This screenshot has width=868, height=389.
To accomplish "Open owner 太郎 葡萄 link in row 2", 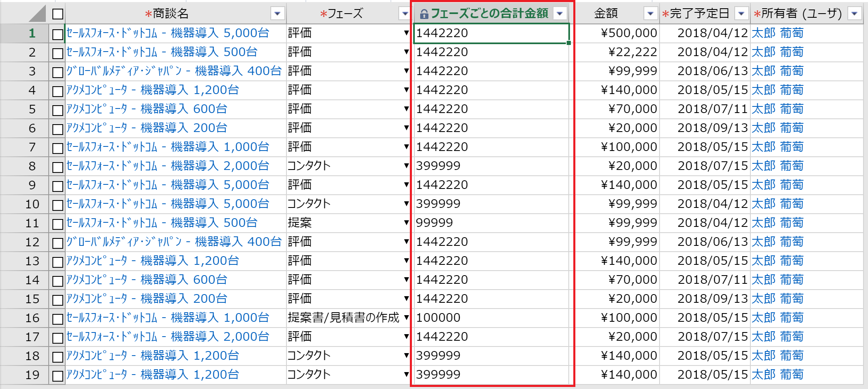I will (x=778, y=52).
